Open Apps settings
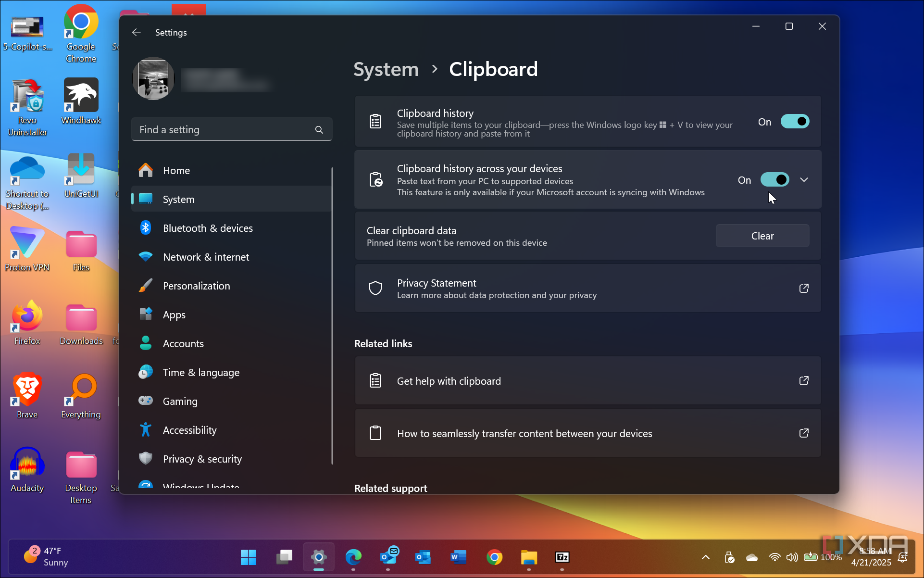The image size is (924, 578). (232, 314)
